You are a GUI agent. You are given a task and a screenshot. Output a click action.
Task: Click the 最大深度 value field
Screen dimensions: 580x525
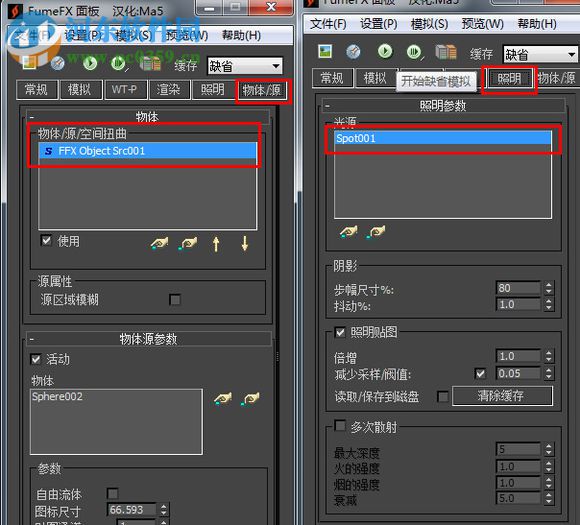[x=518, y=450]
